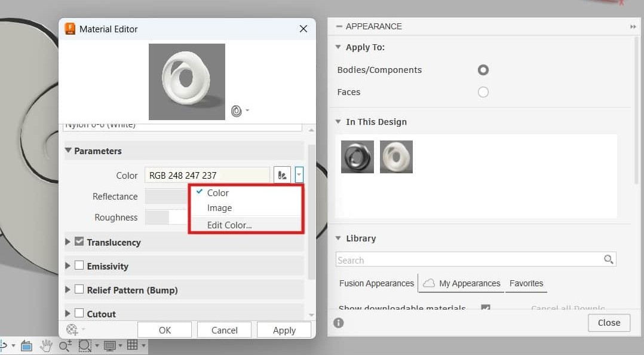Open Display Settings monitor icon
644x355 pixels.
[x=110, y=345]
